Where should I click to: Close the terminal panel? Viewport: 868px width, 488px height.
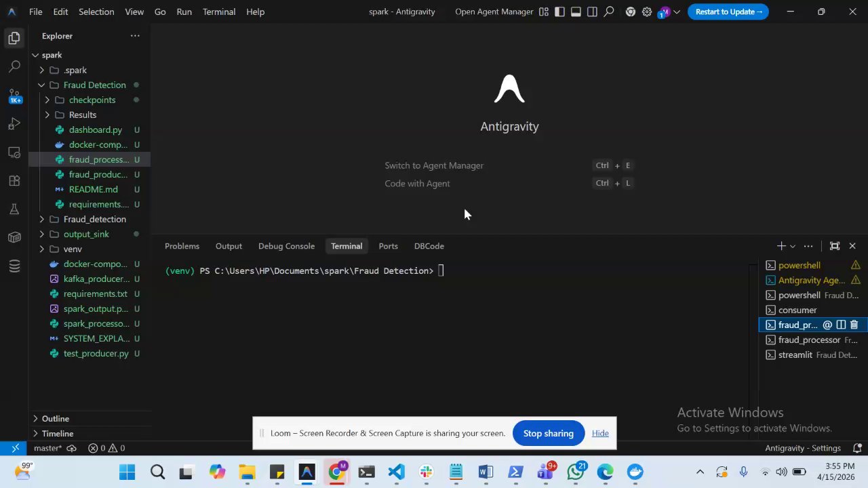[852, 246]
